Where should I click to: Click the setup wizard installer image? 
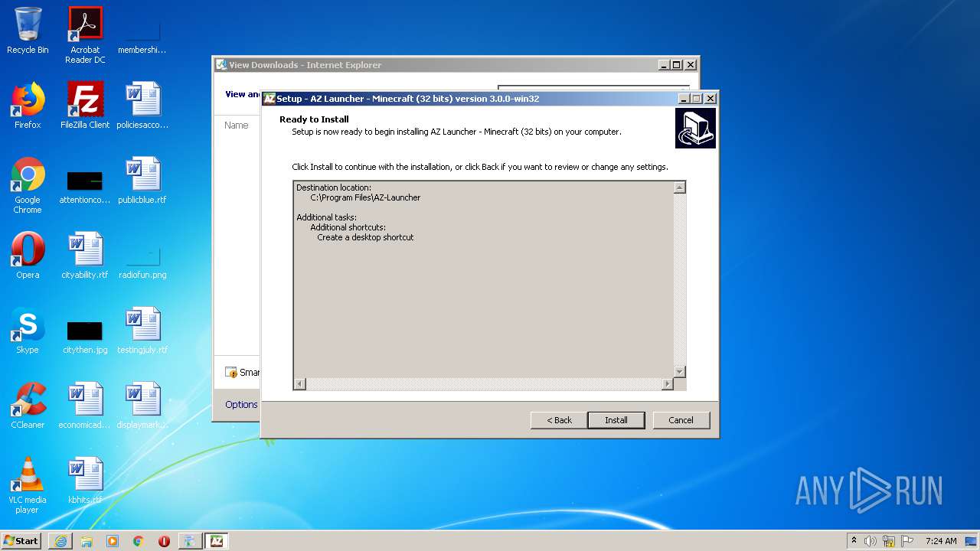pos(695,128)
